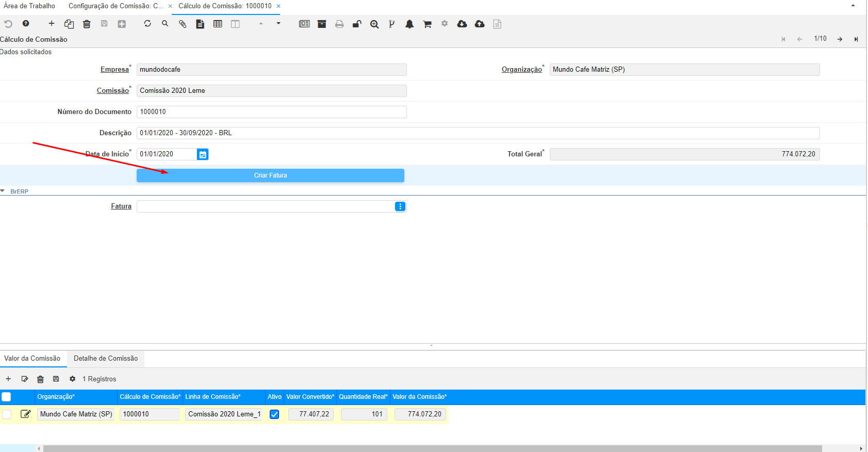Image resolution: width=868 pixels, height=452 pixels.
Task: Switch to Configuração de Comissão tab
Action: point(116,6)
